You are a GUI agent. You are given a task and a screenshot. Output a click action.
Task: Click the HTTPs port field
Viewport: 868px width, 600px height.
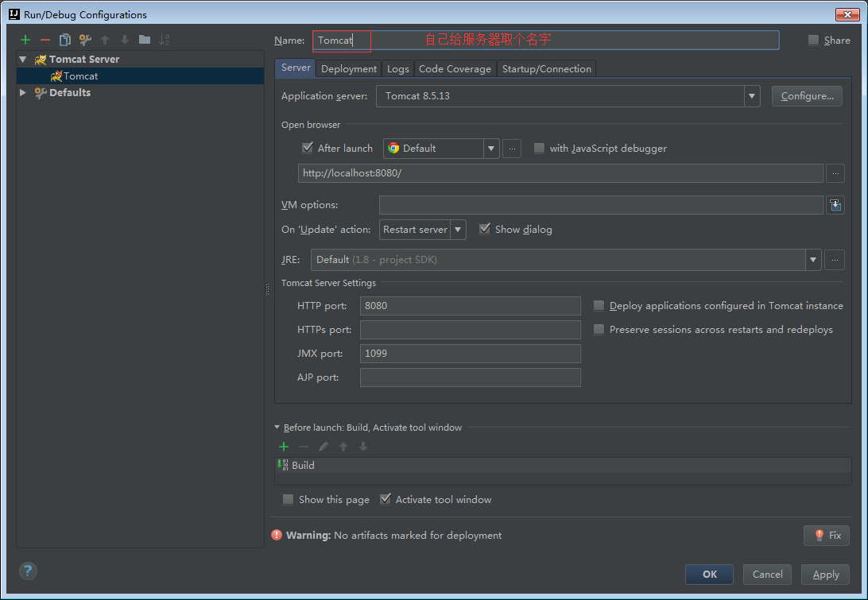[470, 329]
